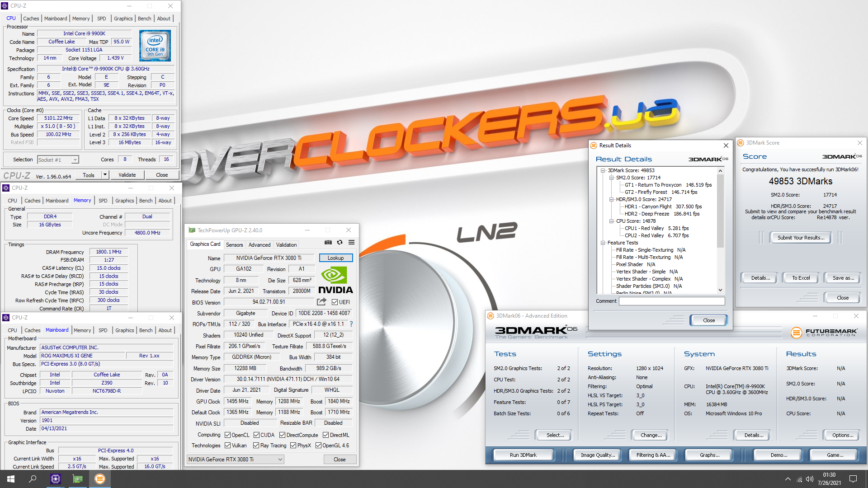
Task: Open Windows Start menu
Action: click(11, 479)
